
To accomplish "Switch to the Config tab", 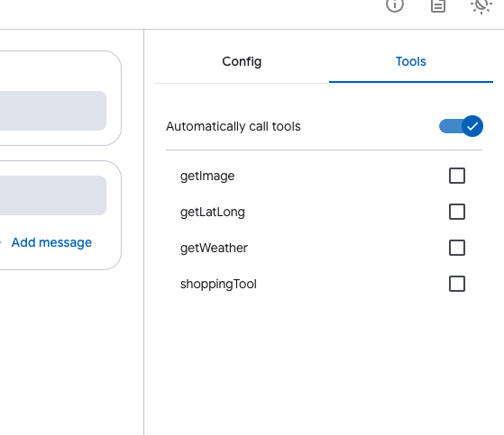I will 242,61.
